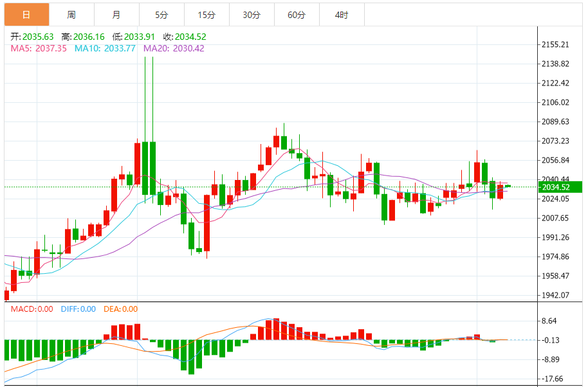This screenshot has width=588, height=387.
Task: Open the 4时 interval tab
Action: [x=342, y=15]
